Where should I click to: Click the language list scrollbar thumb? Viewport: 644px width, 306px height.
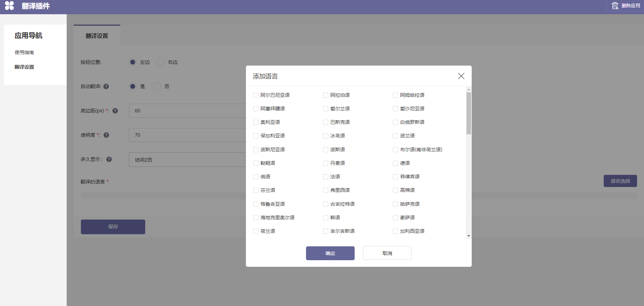tap(469, 113)
